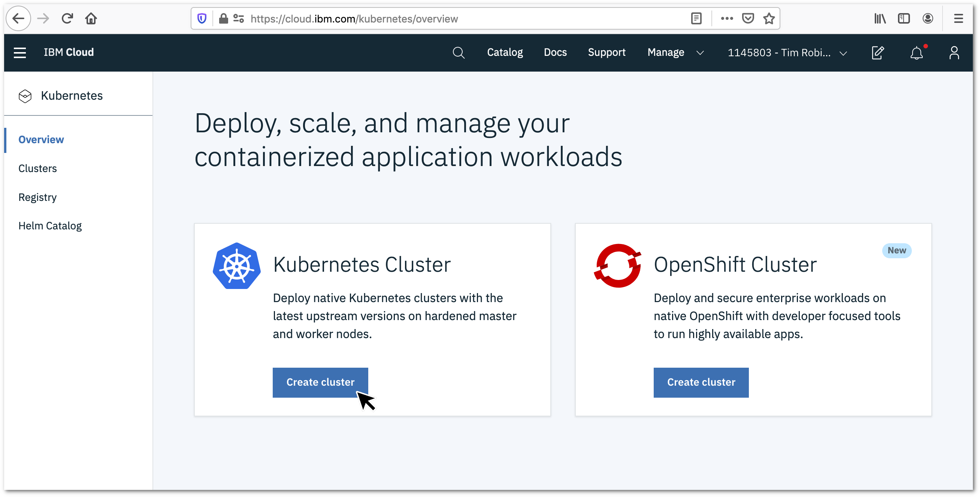Click the New badge on OpenShift card
Image resolution: width=980 pixels, height=497 pixels.
[896, 250]
